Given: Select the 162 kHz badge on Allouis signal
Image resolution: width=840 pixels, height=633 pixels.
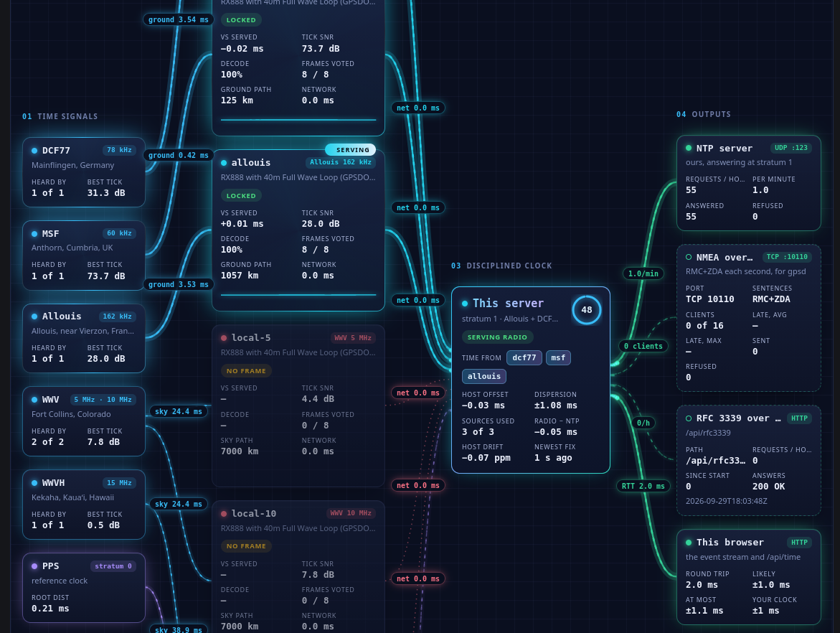Looking at the screenshot, I should point(117,316).
